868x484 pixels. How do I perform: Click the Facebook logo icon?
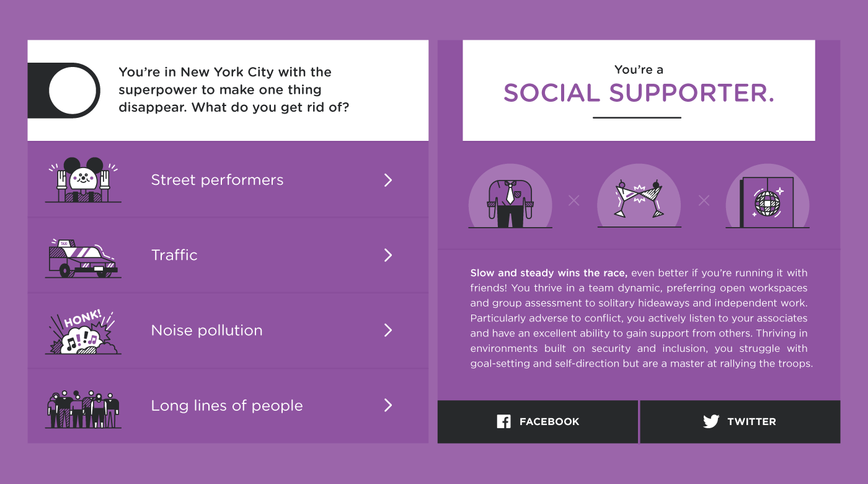coord(504,422)
